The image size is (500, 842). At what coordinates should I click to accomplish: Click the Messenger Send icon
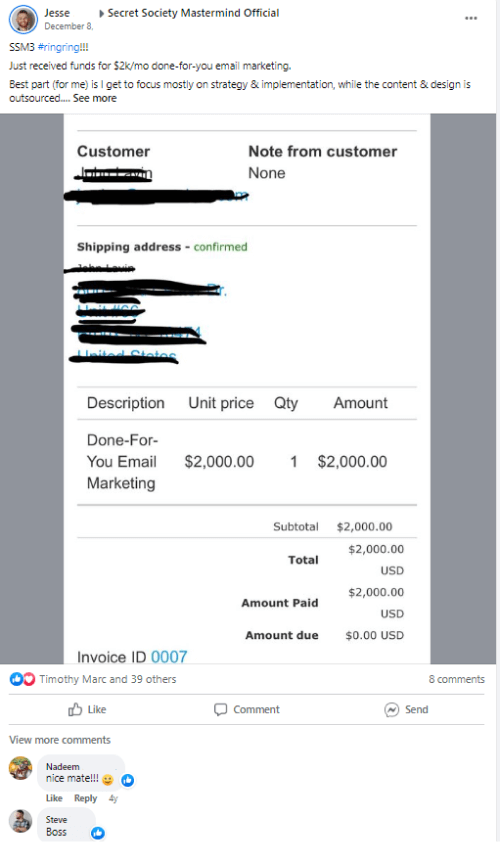pos(392,709)
